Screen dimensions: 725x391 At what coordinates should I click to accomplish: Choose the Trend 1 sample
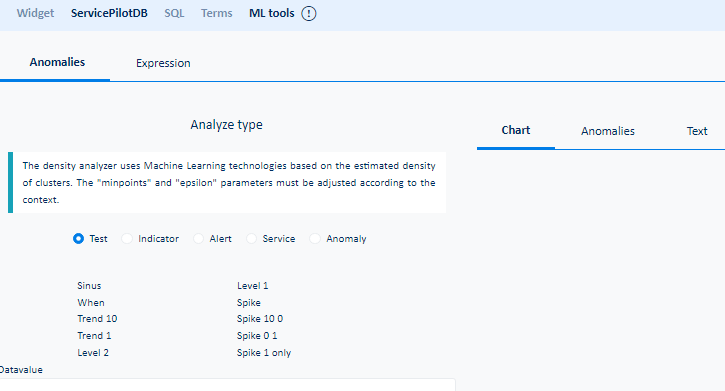click(94, 336)
